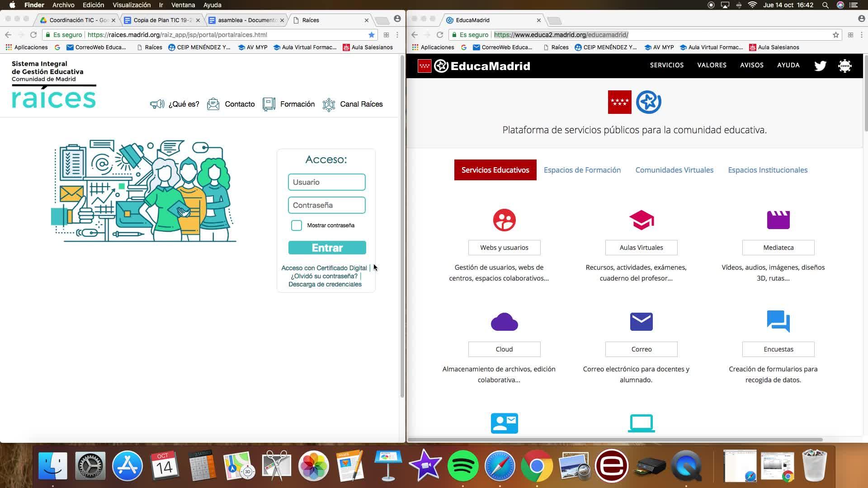Click the Aulas Virtuales graduation cap icon

pos(641,220)
